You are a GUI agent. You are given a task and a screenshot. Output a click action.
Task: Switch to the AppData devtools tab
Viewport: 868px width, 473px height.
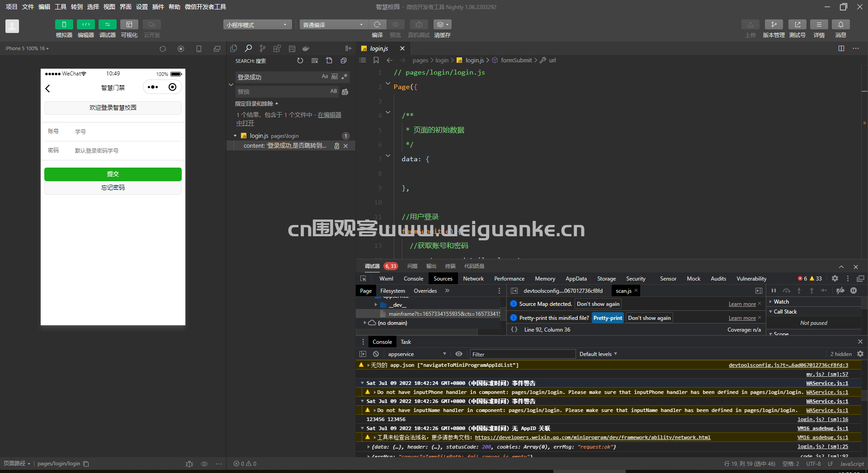pyautogui.click(x=576, y=279)
